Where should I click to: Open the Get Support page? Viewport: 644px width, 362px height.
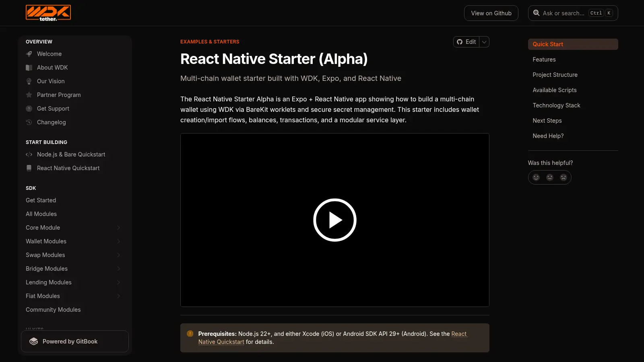[73, 109]
